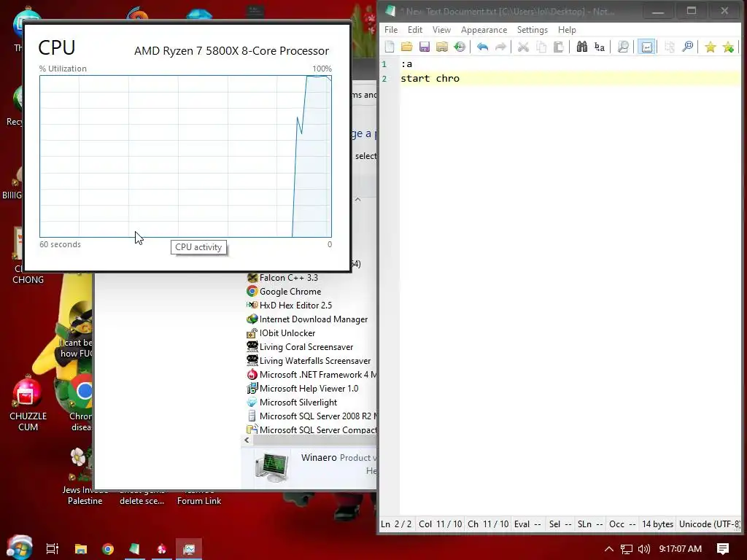The width and height of the screenshot is (747, 560).
Task: Click the Redo arrow icon
Action: 500,47
